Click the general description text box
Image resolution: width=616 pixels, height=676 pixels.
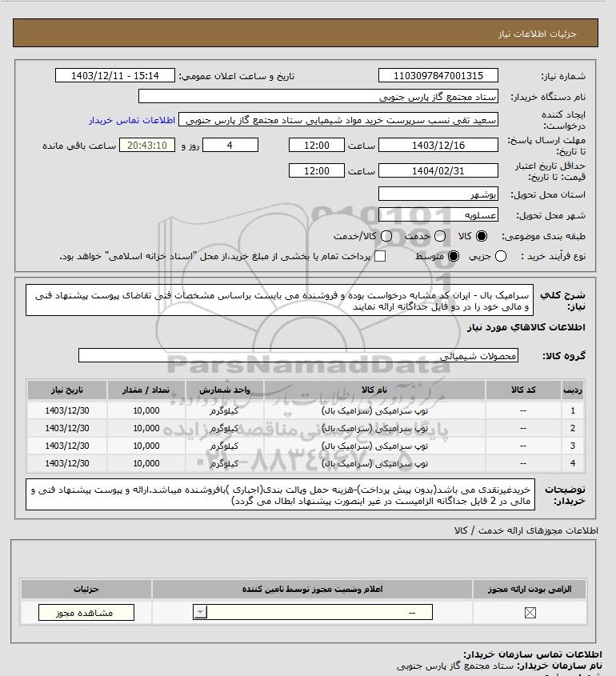tap(280, 301)
